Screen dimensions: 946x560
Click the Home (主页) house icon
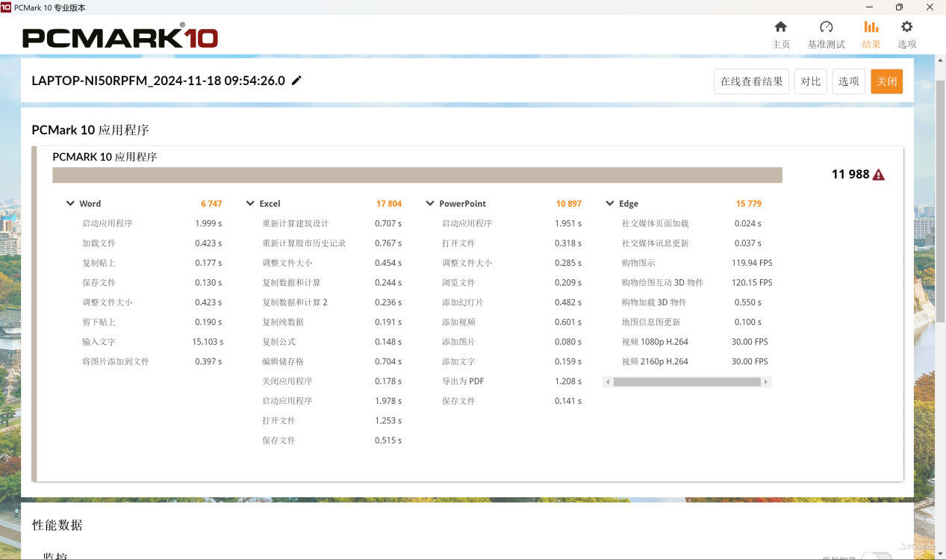(x=780, y=28)
